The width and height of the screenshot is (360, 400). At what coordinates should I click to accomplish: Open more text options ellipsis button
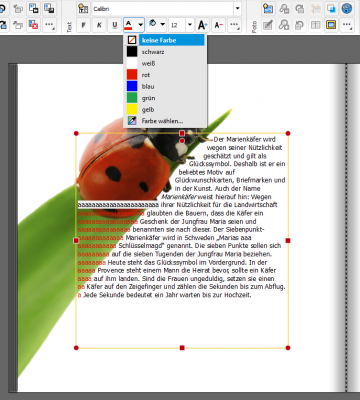pos(234,25)
